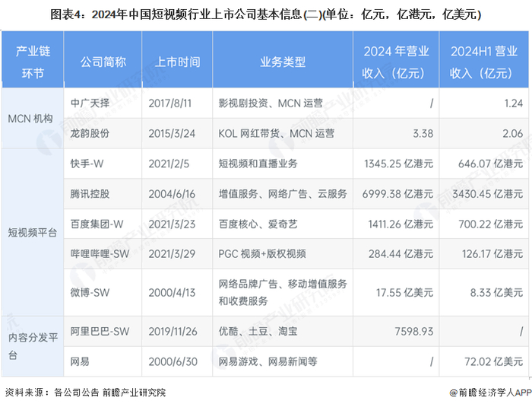Screen dimensions: 532x407
Task: Click H1 revenue value 8.33 亿美元
Action: pyautogui.click(x=496, y=292)
